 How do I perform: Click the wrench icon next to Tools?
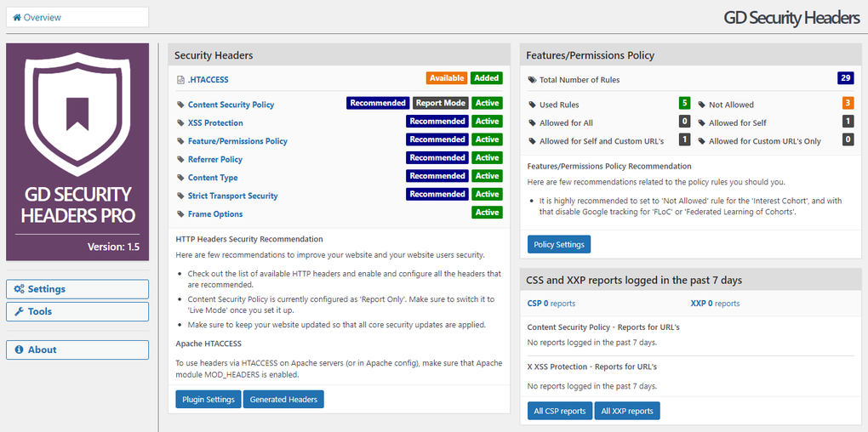coord(19,311)
